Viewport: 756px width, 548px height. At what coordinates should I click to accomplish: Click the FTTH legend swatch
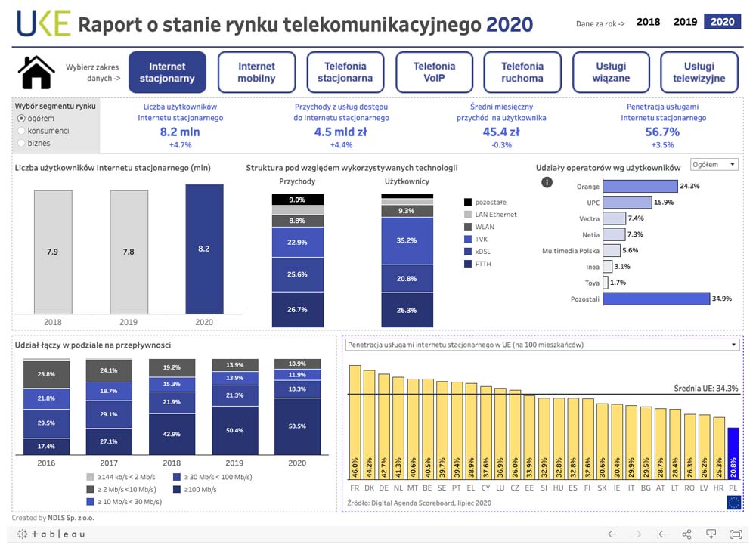[x=468, y=264]
